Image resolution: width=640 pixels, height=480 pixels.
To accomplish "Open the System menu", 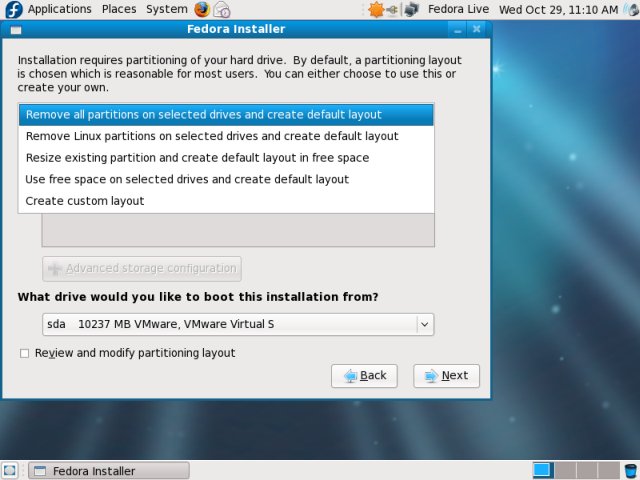I will click(x=167, y=9).
